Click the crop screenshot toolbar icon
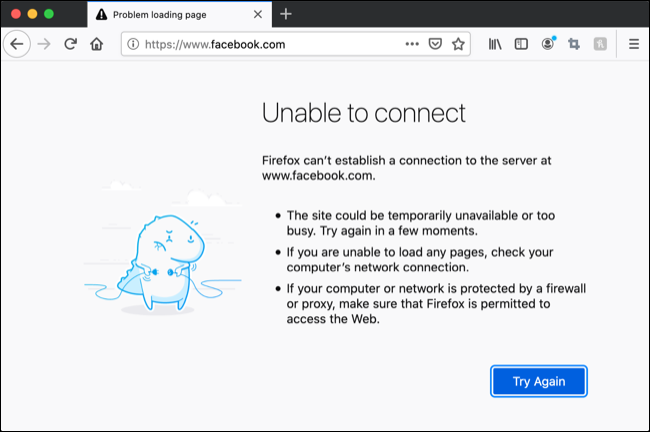The height and width of the screenshot is (432, 650). pos(574,44)
